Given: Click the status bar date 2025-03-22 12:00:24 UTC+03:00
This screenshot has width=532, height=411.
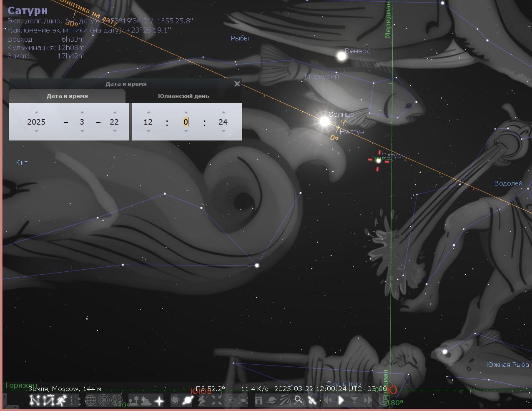Looking at the screenshot, I should click(x=331, y=389).
